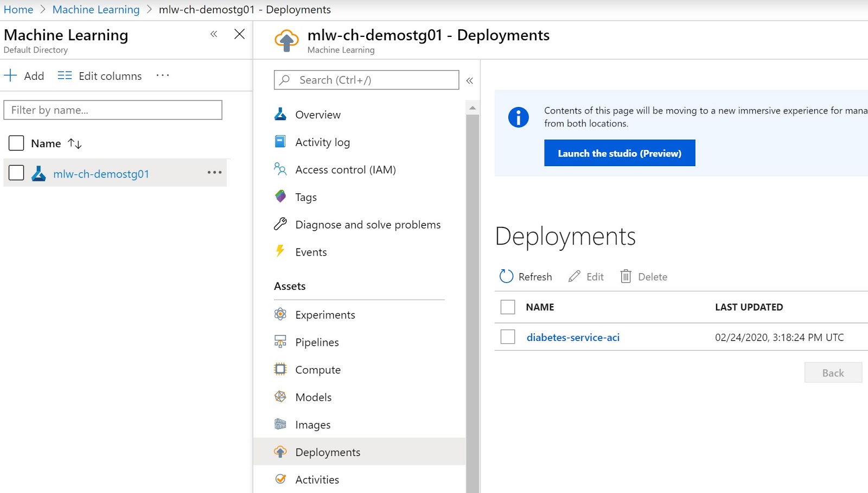This screenshot has width=868, height=493.
Task: Check the diabetes-service-aci checkbox
Action: pyautogui.click(x=508, y=337)
